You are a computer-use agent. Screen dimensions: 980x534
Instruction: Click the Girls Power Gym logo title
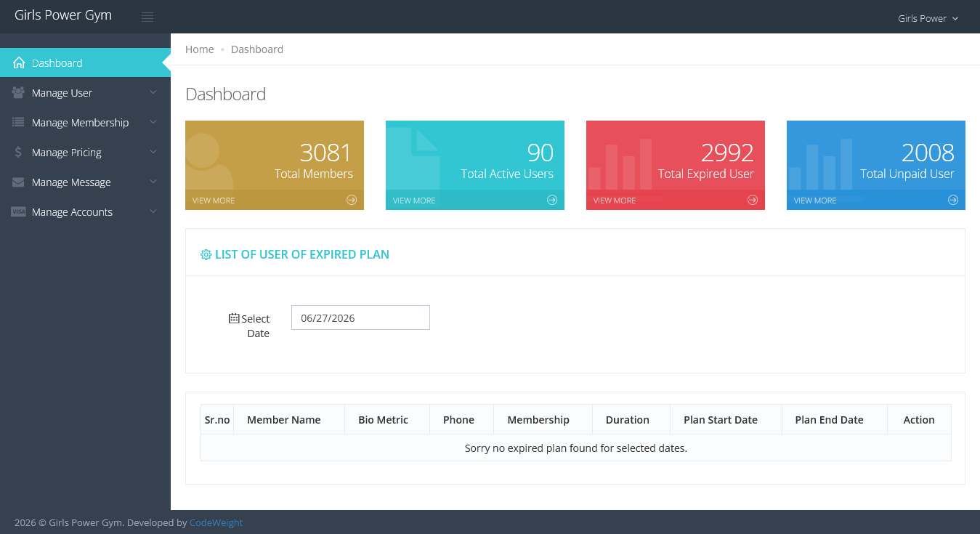click(63, 15)
